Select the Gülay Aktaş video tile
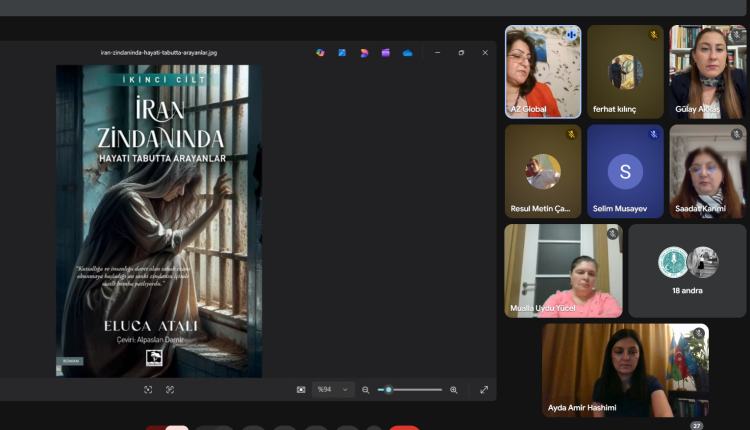The image size is (750, 430). coord(707,72)
